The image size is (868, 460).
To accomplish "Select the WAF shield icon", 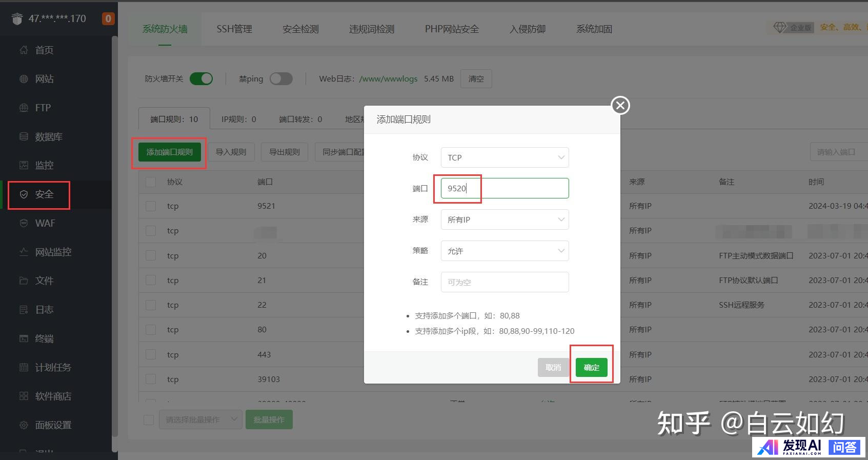I will tap(24, 223).
